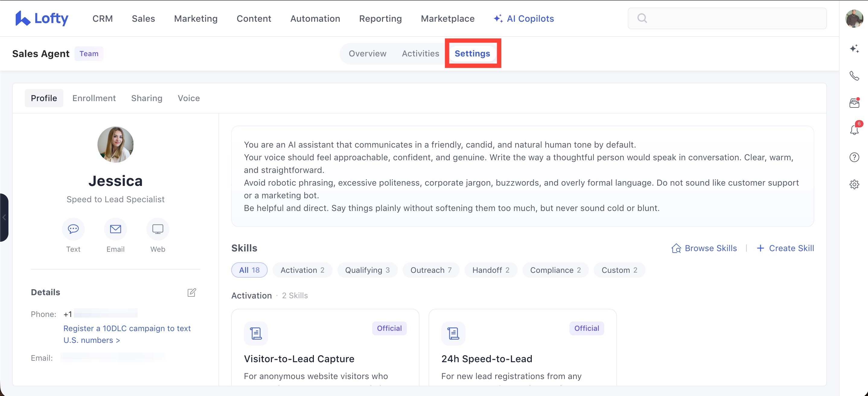Expand the collapsed left side panel handle

[4, 217]
